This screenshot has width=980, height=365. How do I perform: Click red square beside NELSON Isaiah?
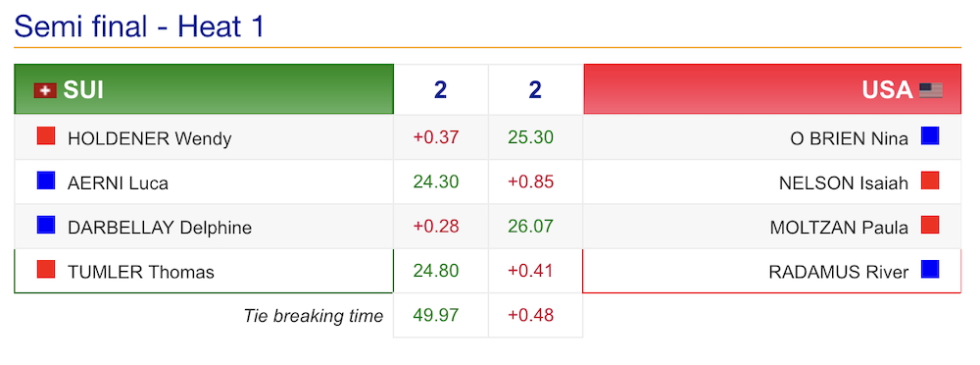(930, 181)
